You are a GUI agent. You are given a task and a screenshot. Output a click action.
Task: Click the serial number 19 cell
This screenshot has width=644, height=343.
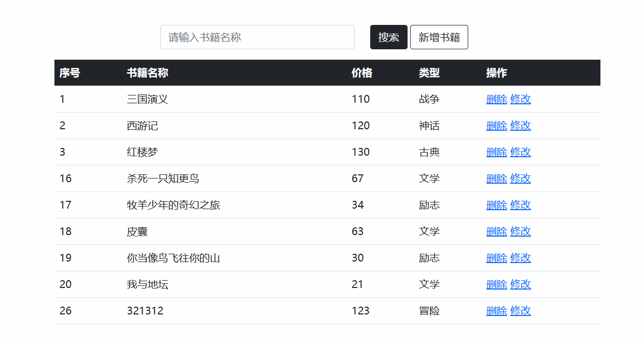coord(65,258)
